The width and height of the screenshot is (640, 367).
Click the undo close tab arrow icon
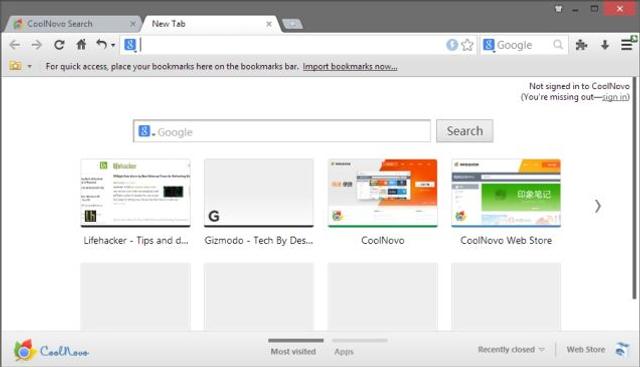click(x=102, y=44)
